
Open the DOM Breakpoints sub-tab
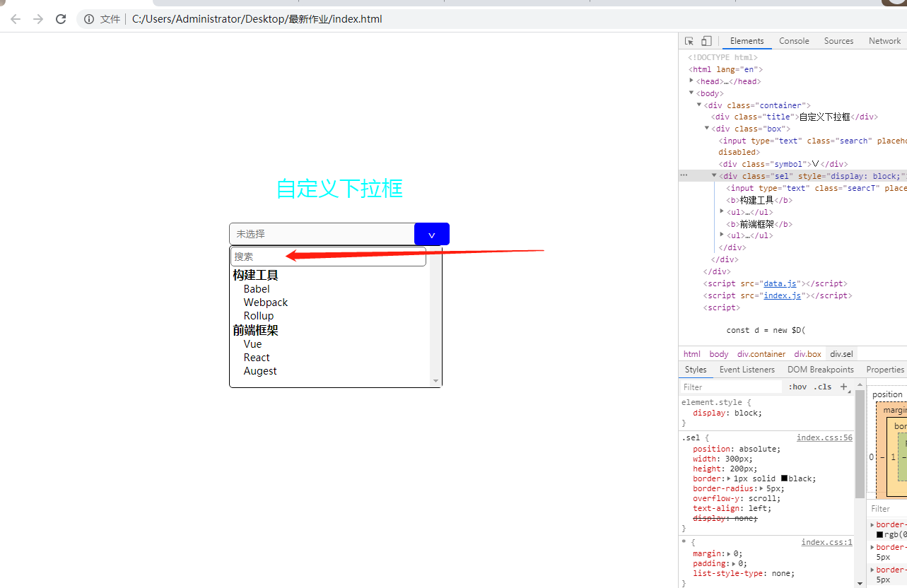point(821,370)
